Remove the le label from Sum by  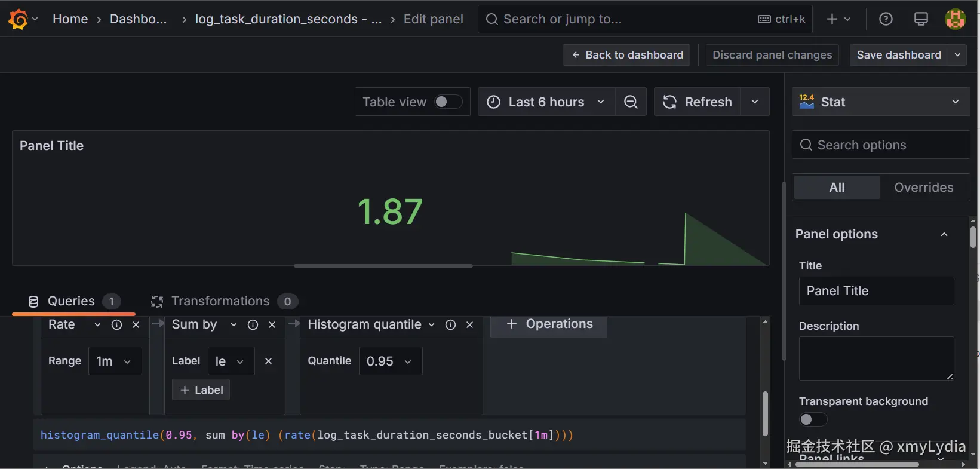269,361
